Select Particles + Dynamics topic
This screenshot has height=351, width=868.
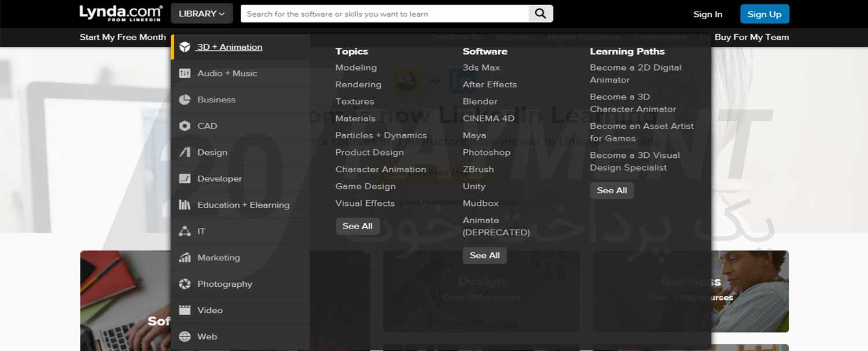[x=381, y=135]
